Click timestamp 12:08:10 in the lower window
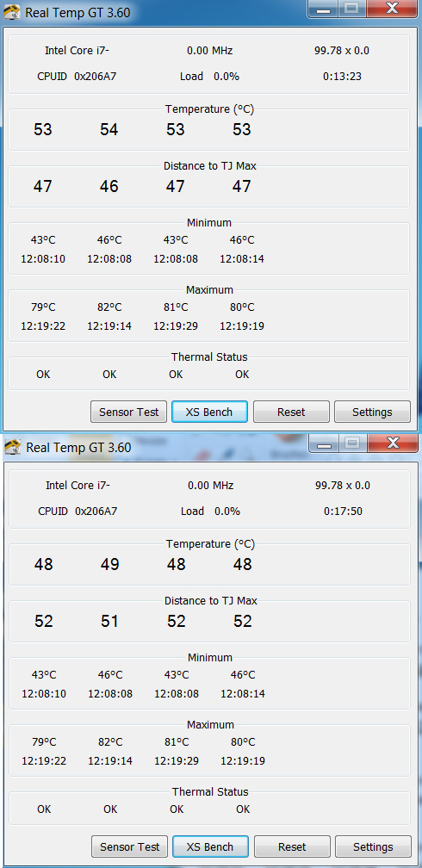Viewport: 422px width, 868px height. pos(44,694)
